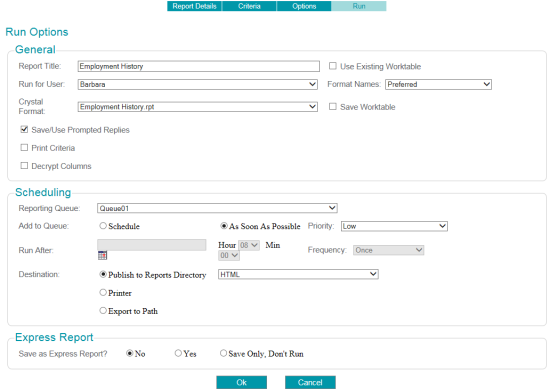This screenshot has height=389, width=550.
Task: Uncheck Save/Use Prompted Replies
Action: pyautogui.click(x=24, y=129)
